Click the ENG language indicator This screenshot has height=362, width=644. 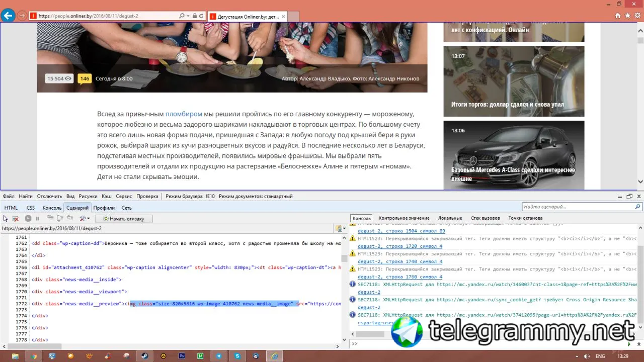(601, 356)
